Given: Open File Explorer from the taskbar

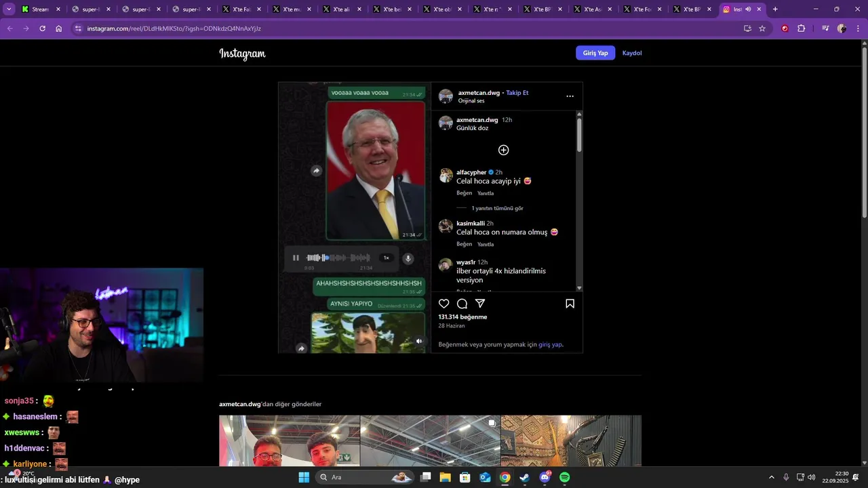Looking at the screenshot, I should pos(446,477).
